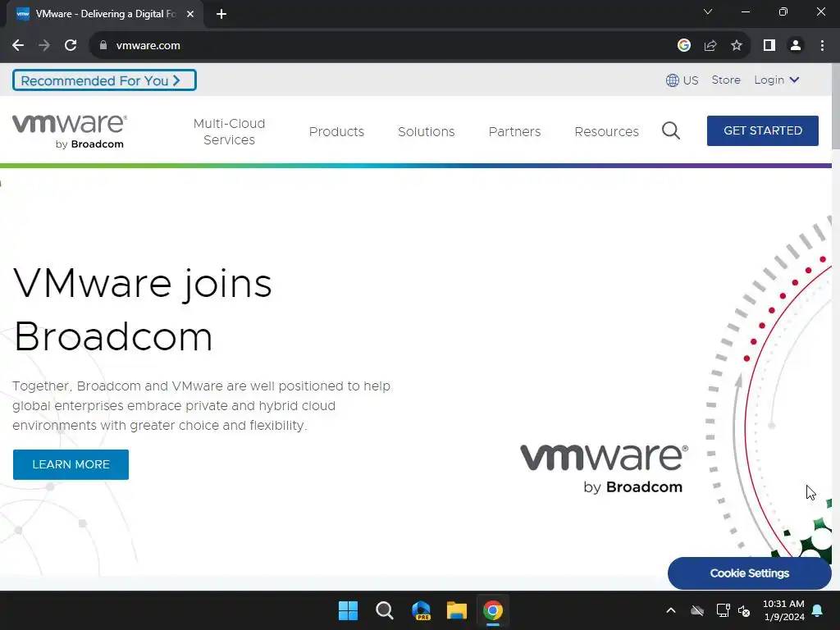Screen dimensions: 840x630
Task: View site lock security info
Action: pyautogui.click(x=103, y=46)
